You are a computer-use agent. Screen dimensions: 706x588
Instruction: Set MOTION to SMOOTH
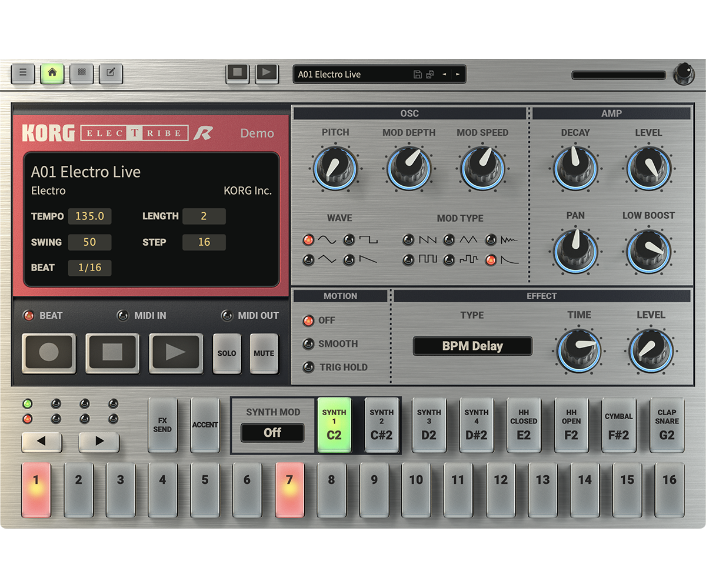point(308,344)
